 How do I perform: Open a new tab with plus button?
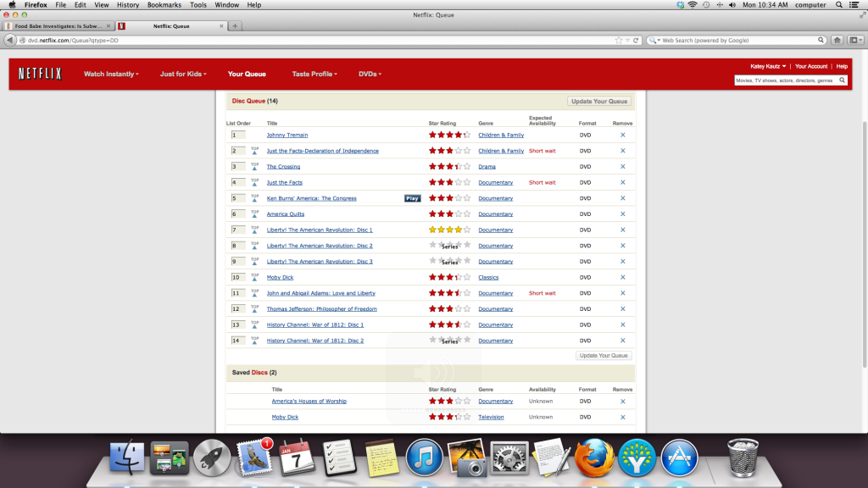(x=235, y=26)
